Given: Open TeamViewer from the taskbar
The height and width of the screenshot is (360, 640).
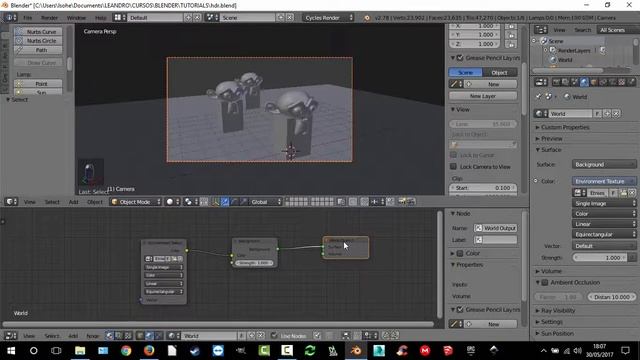Looking at the screenshot, I should (218, 351).
